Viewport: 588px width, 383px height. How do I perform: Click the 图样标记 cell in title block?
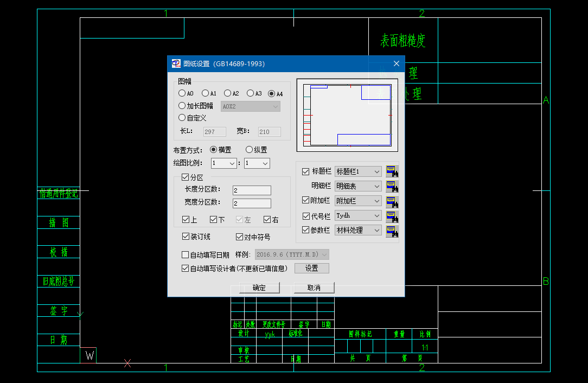360,334
